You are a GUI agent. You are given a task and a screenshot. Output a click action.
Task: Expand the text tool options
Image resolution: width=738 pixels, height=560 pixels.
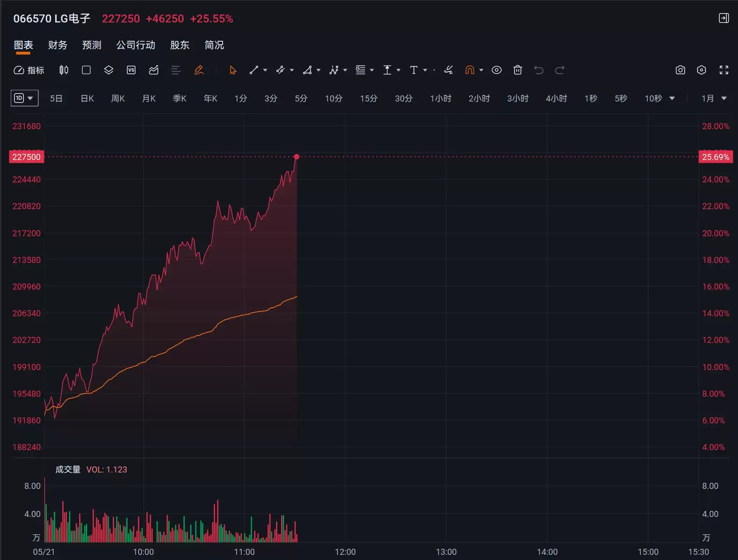click(x=425, y=70)
